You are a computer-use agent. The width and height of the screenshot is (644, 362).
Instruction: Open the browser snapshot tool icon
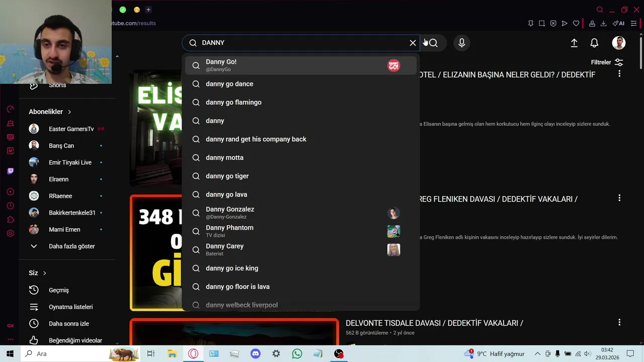[542, 23]
